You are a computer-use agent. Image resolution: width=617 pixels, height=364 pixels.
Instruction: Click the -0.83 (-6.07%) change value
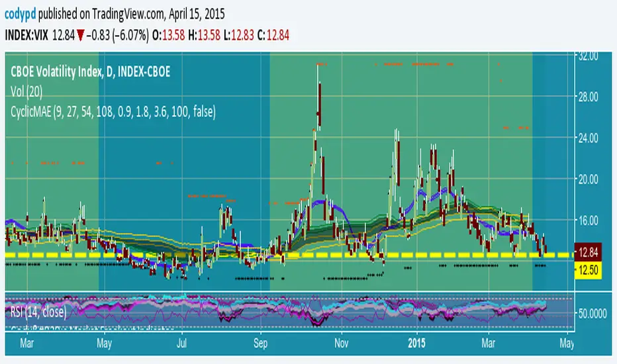[117, 36]
